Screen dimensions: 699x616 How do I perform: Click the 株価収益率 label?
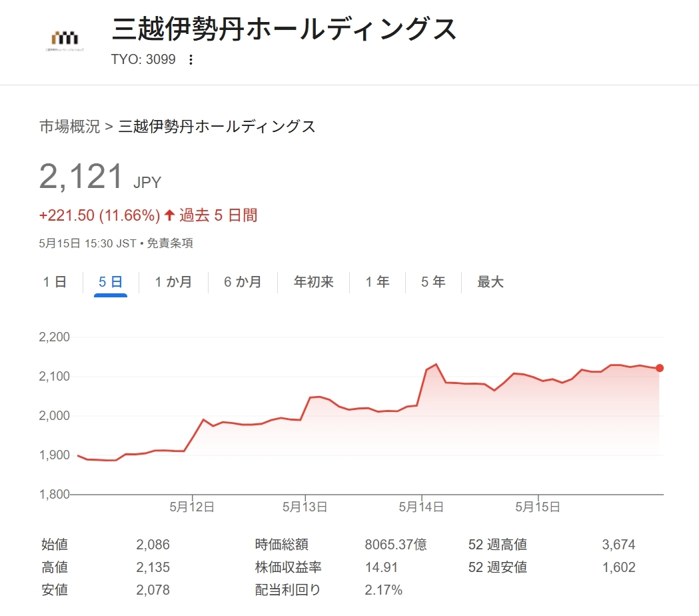289,567
